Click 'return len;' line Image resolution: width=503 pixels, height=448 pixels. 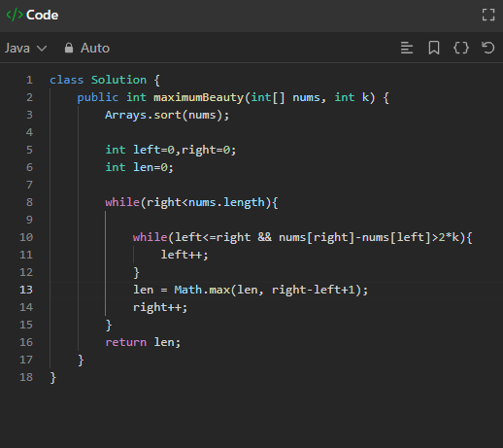point(143,342)
